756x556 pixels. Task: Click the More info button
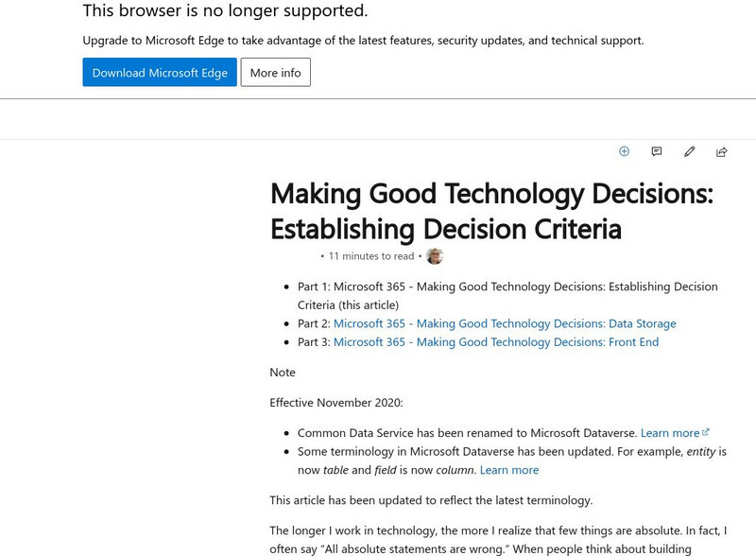(275, 73)
